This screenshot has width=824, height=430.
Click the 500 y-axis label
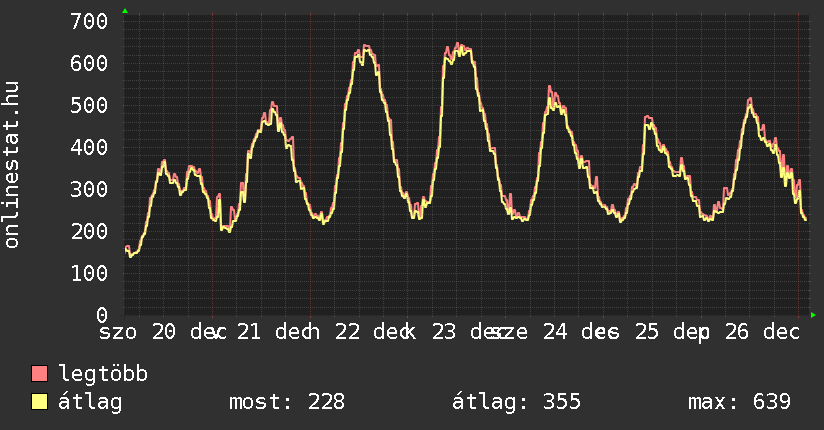[x=90, y=105]
